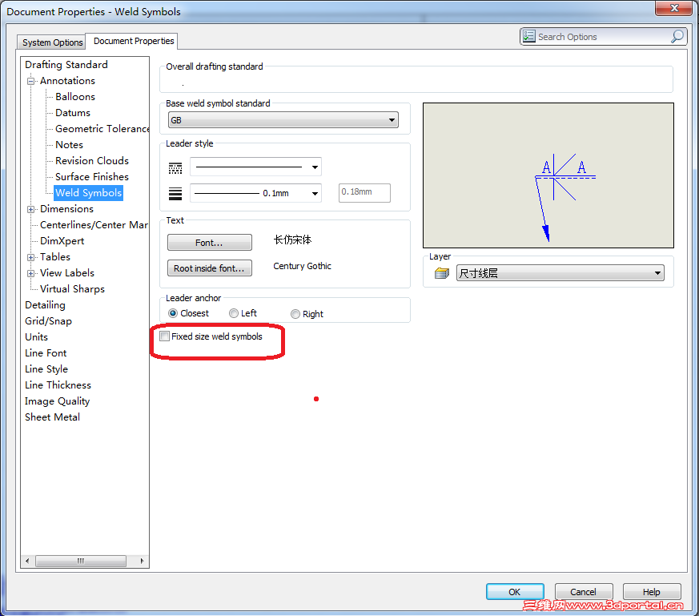Image resolution: width=699 pixels, height=616 pixels.
Task: Select DimXpert in the tree
Action: (x=62, y=241)
